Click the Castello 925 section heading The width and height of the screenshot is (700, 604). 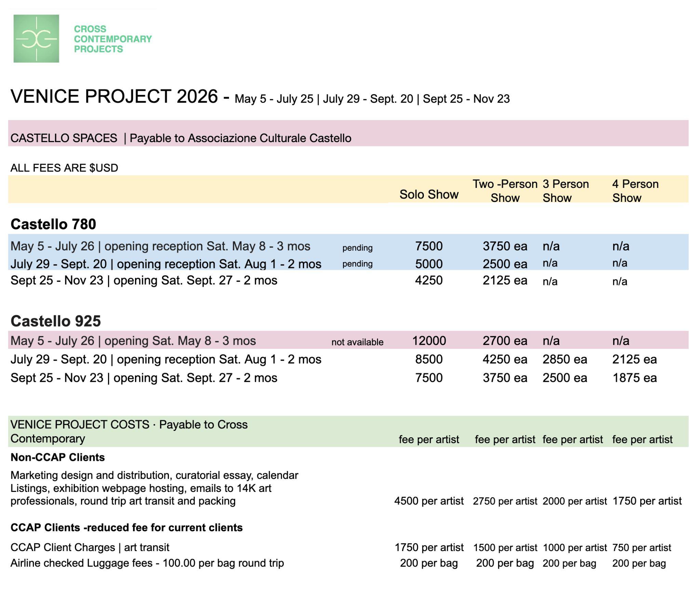click(56, 321)
